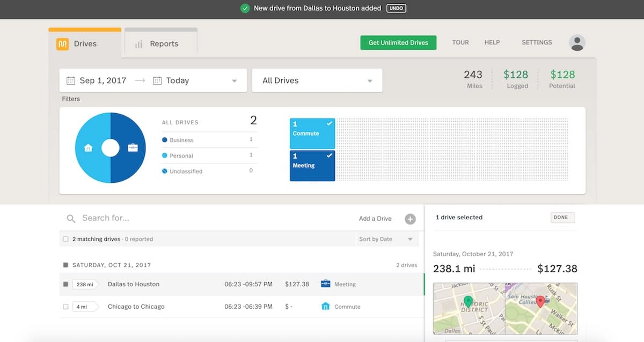Click the Get Unlimited Drives button
This screenshot has width=644, height=342.
point(398,43)
